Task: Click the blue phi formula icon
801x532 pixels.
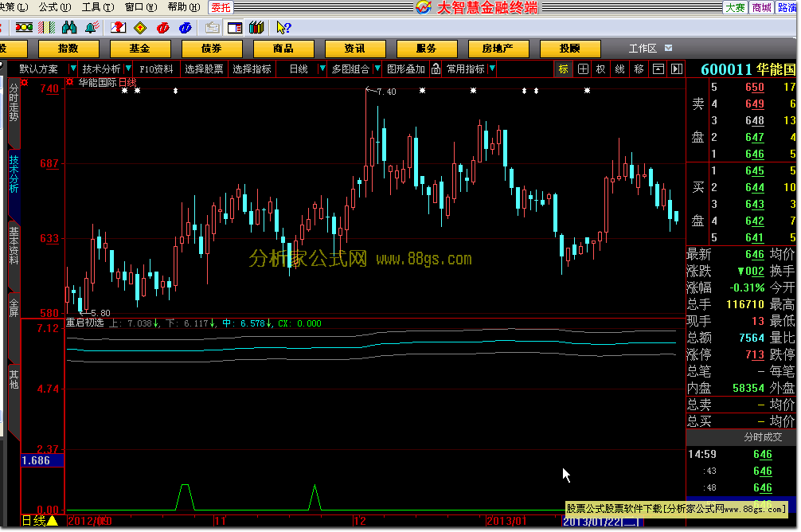Action: (185, 28)
